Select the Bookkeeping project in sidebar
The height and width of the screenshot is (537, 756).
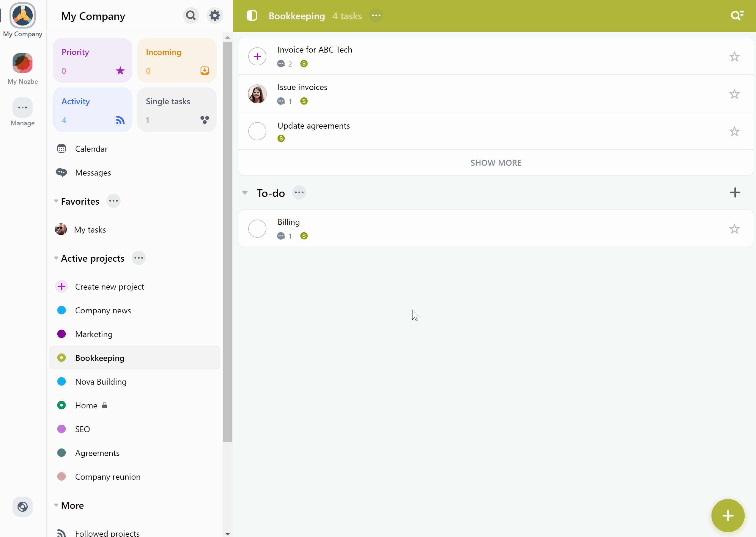point(100,357)
